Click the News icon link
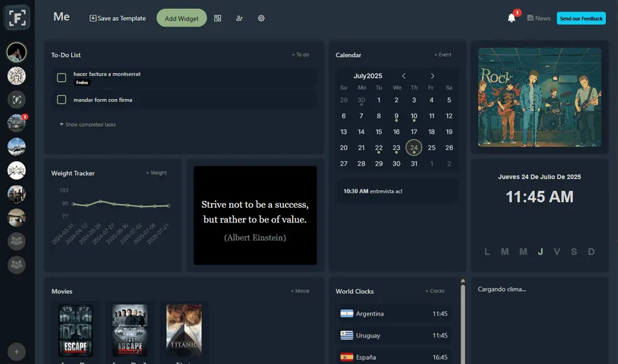The height and width of the screenshot is (364, 618). [539, 18]
